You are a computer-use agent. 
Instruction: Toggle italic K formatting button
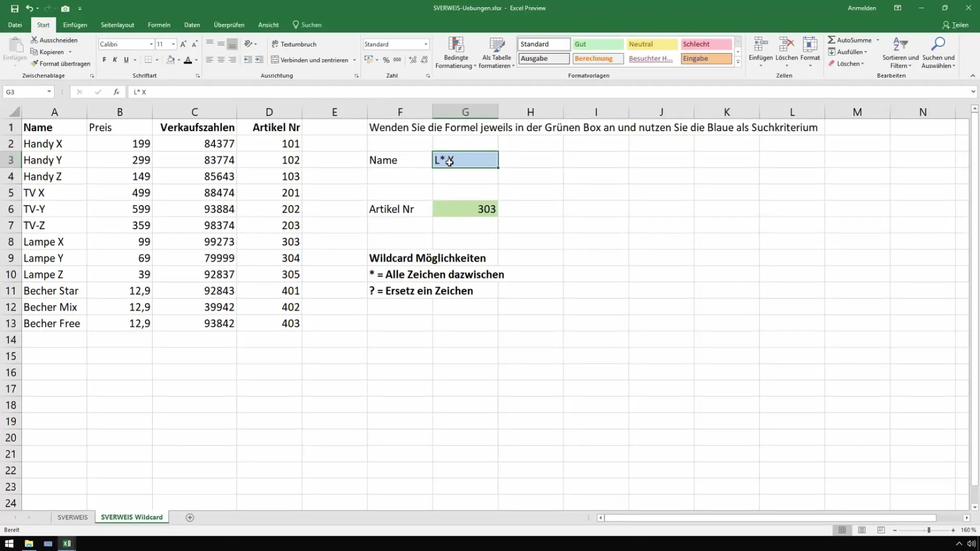click(x=115, y=60)
